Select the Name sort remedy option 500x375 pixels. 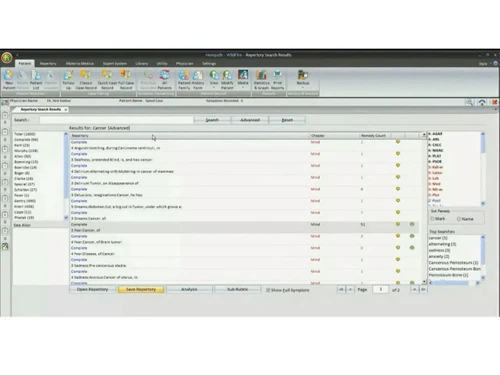click(459, 219)
